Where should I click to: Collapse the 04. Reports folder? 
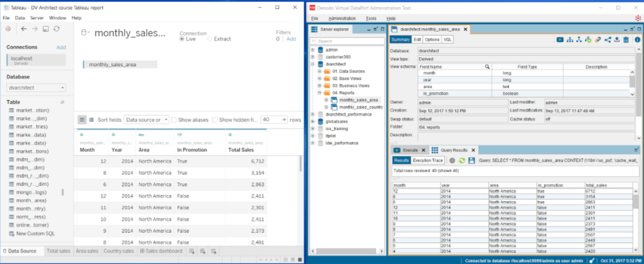pos(320,93)
